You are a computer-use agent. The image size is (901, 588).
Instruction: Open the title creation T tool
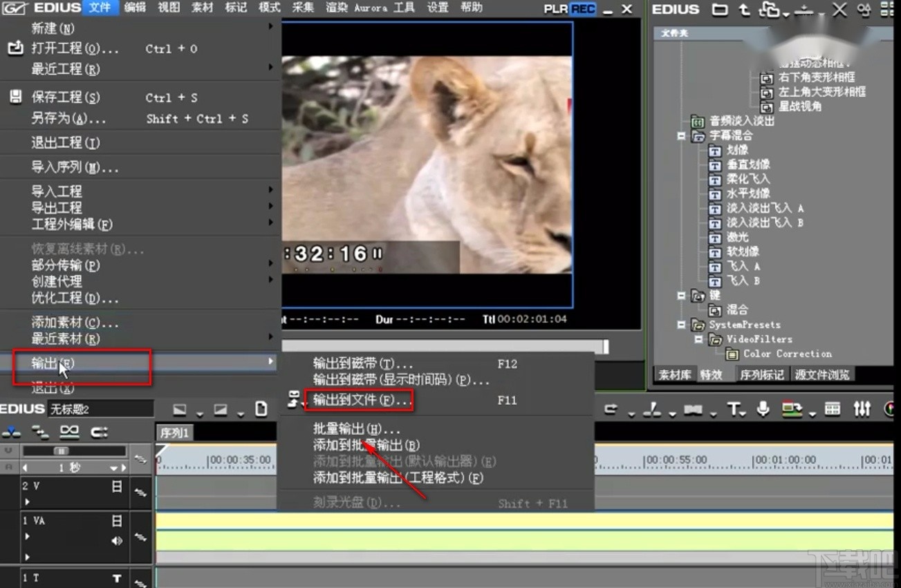[x=734, y=408]
